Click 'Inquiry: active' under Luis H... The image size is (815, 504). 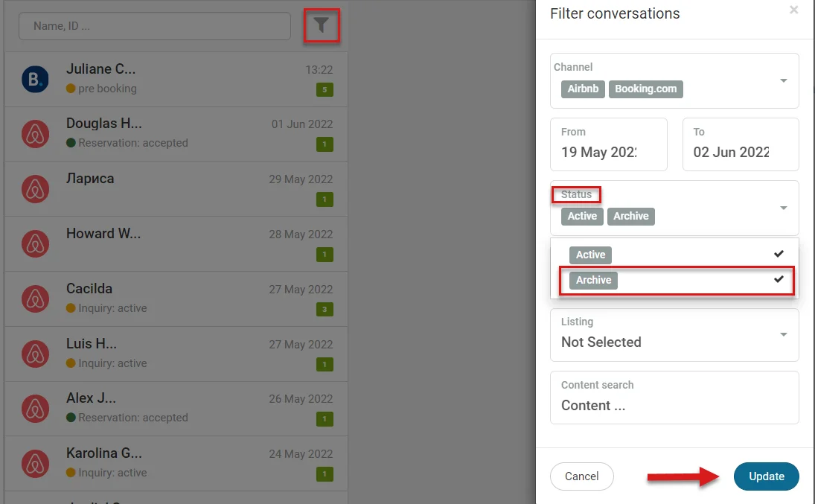(112, 363)
